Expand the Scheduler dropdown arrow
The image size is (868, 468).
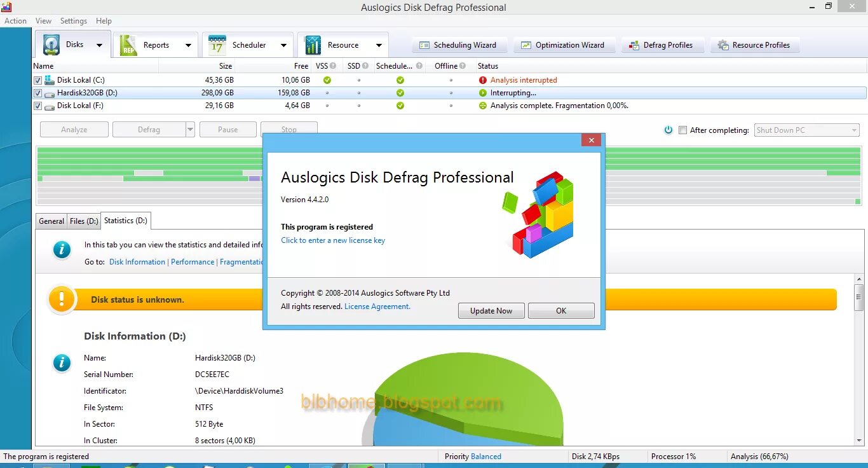(x=283, y=45)
